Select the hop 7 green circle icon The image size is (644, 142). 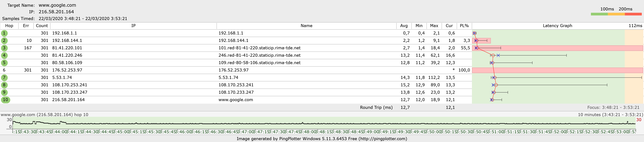4,78
